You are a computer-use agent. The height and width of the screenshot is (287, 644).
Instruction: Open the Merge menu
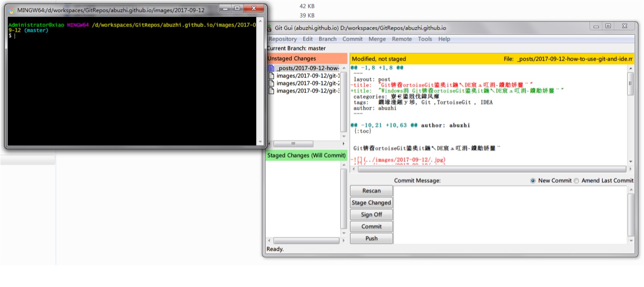click(377, 39)
